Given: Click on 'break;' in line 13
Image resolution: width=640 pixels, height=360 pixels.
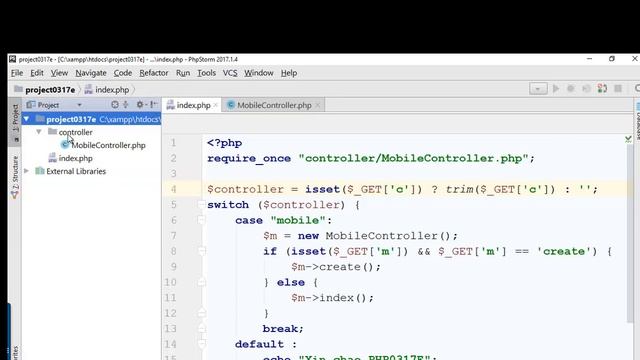Looking at the screenshot, I should click(x=283, y=329).
